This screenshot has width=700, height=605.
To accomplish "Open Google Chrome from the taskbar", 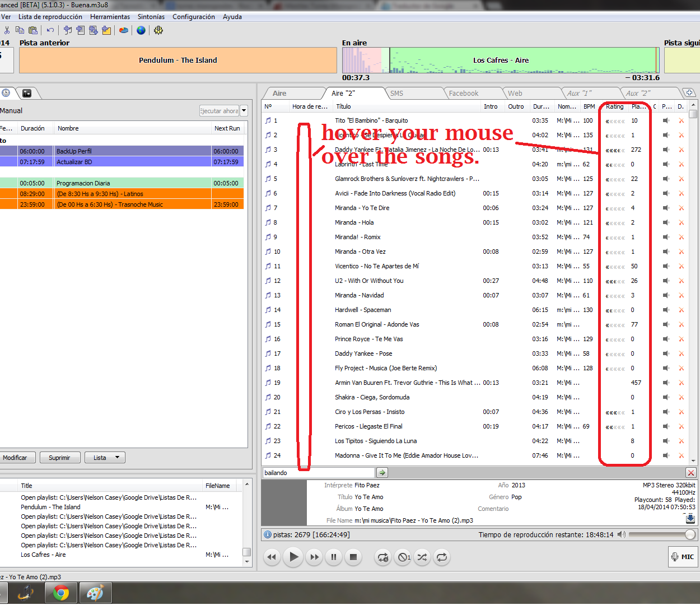I will point(61,593).
